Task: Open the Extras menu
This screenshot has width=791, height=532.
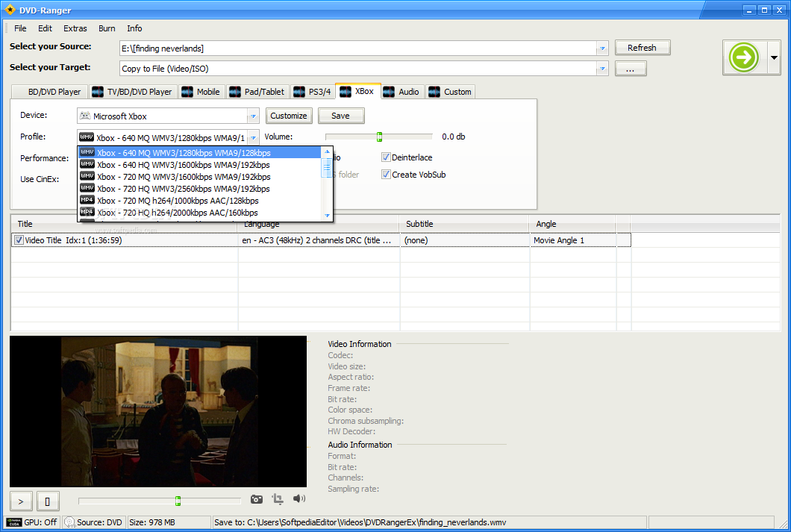Action: pos(75,28)
